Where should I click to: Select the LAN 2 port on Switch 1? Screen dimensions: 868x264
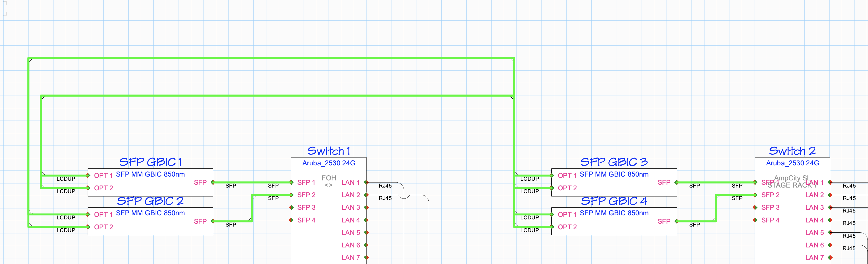pyautogui.click(x=351, y=195)
